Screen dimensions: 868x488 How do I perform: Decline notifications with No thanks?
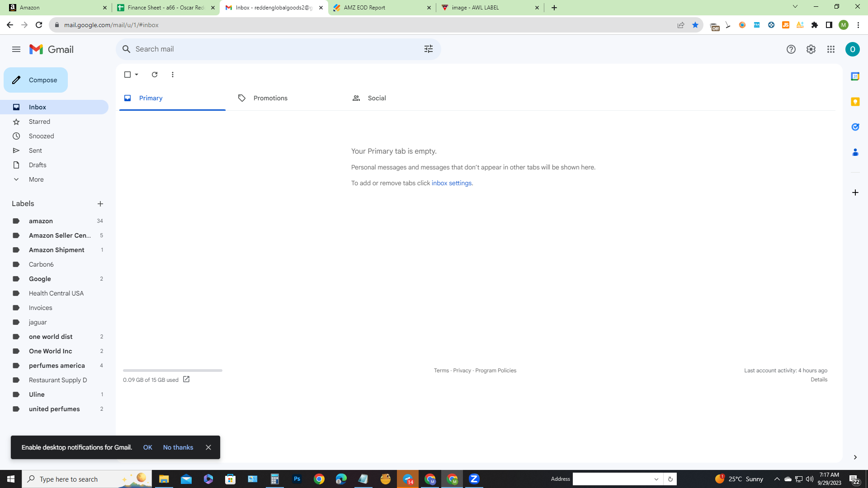178,447
